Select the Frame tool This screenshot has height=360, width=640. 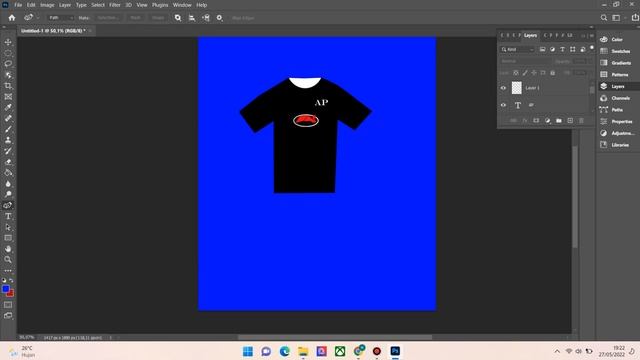[x=8, y=97]
